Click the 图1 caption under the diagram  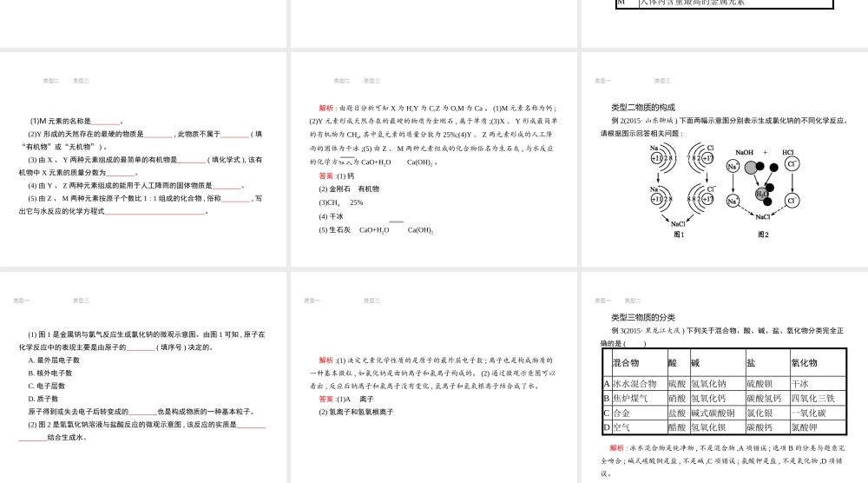[x=680, y=235]
